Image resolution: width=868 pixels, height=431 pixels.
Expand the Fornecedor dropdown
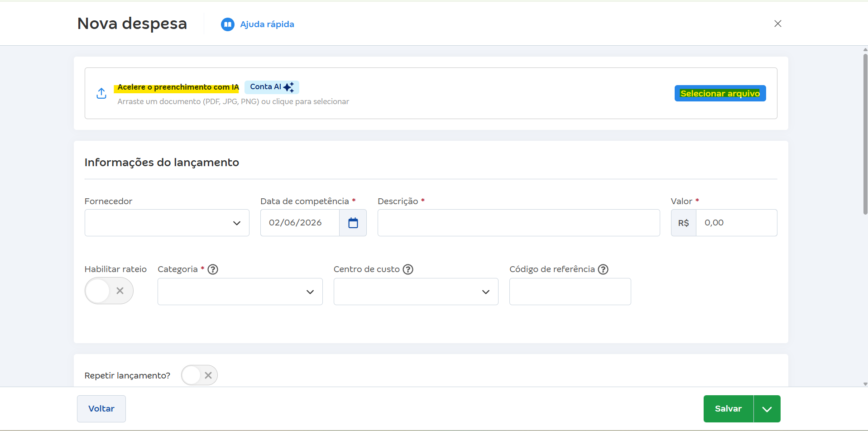click(x=167, y=223)
